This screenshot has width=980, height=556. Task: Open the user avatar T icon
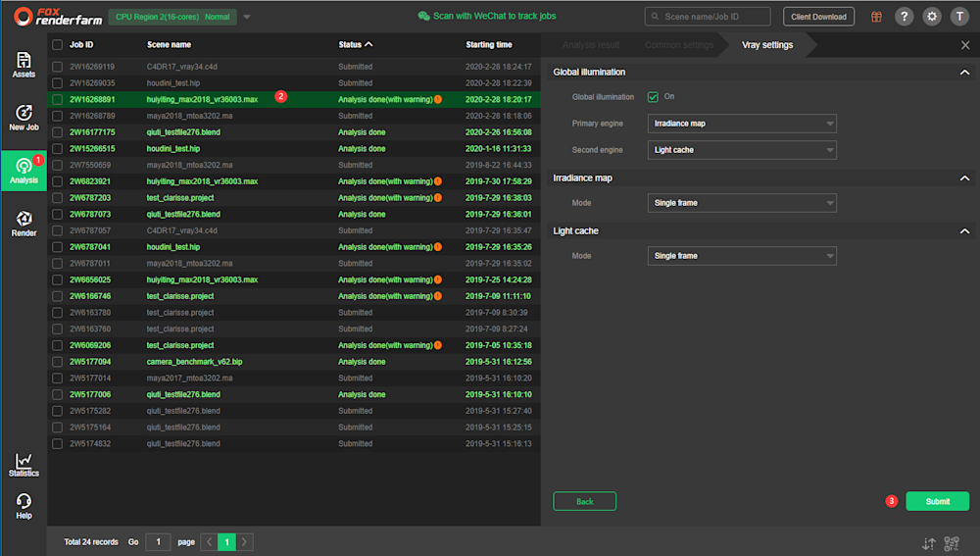tap(959, 17)
